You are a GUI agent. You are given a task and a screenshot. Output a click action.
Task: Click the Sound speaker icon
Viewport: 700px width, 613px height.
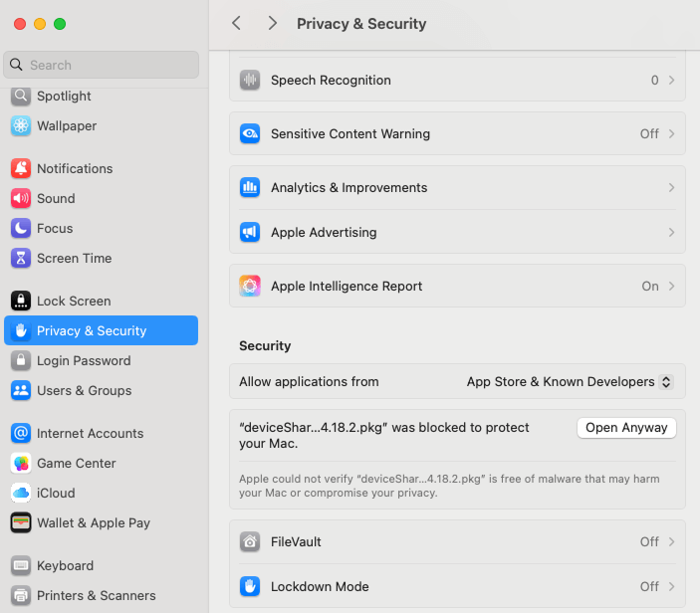21,199
